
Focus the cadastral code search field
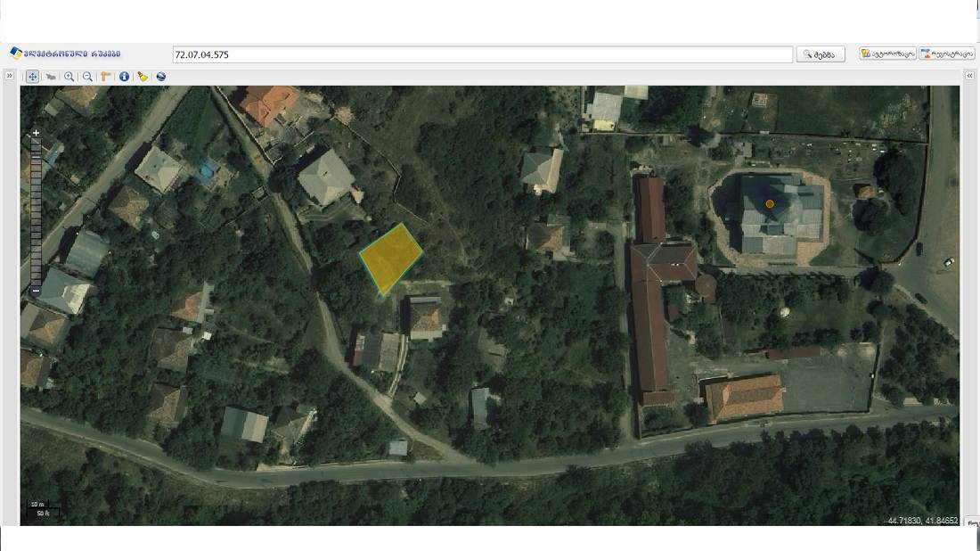tap(483, 54)
